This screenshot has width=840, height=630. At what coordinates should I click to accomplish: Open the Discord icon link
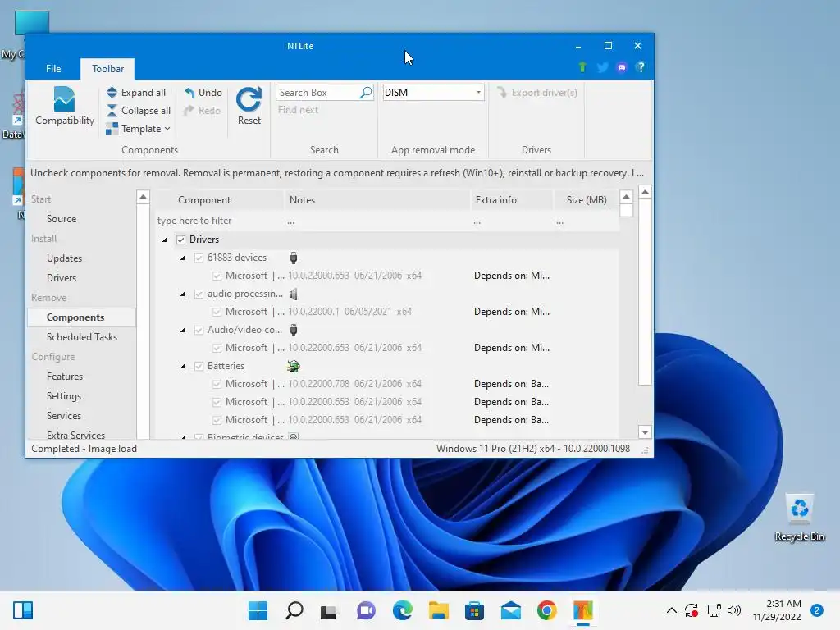(x=622, y=67)
